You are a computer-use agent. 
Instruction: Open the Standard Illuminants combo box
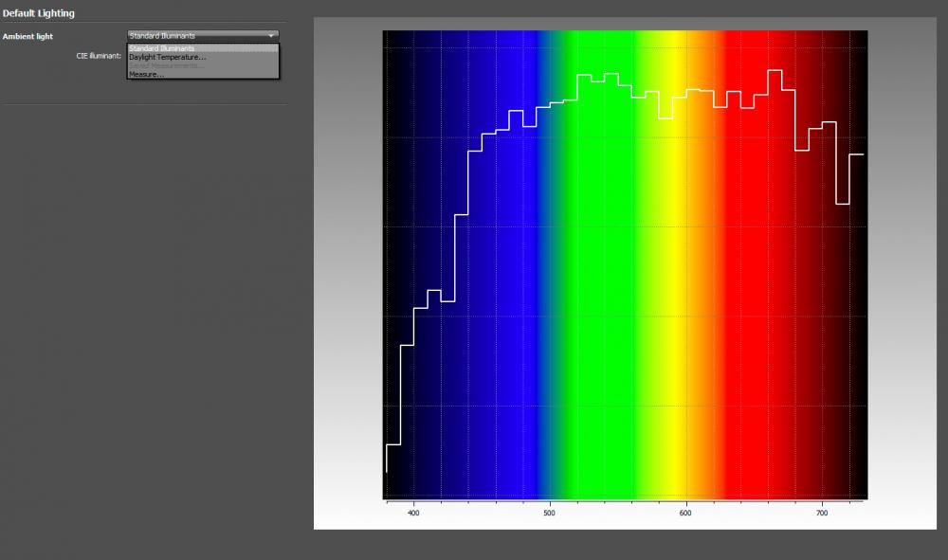[x=203, y=36]
